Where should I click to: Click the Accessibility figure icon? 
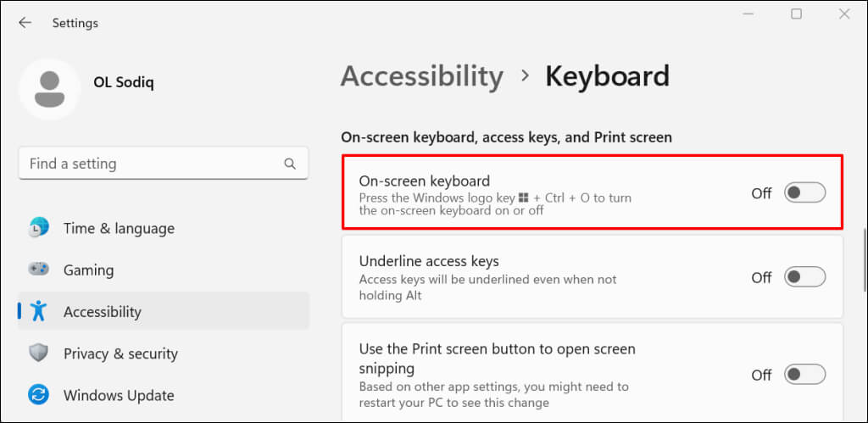[39, 311]
